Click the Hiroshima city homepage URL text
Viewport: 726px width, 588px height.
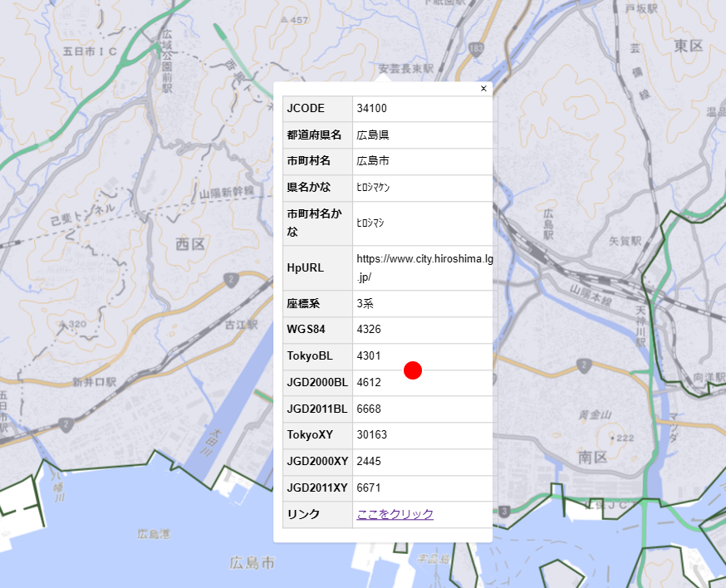tap(424, 267)
